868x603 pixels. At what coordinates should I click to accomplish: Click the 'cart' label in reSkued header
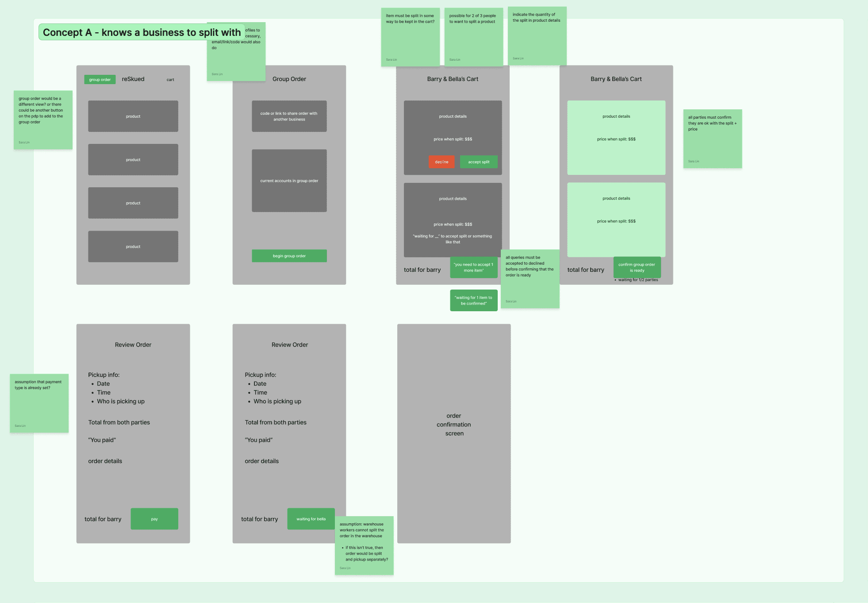170,80
